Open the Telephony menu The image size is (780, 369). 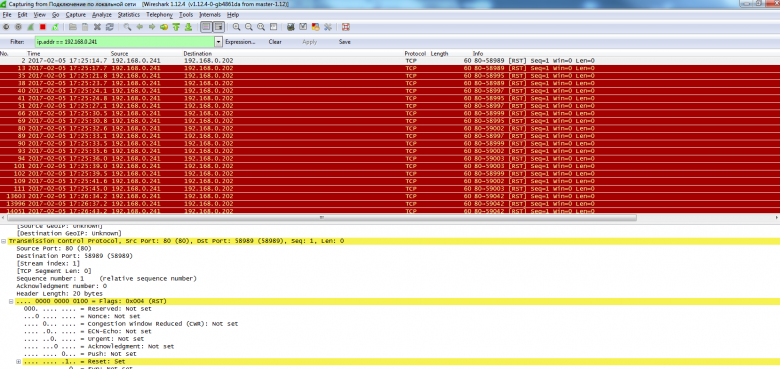[160, 15]
